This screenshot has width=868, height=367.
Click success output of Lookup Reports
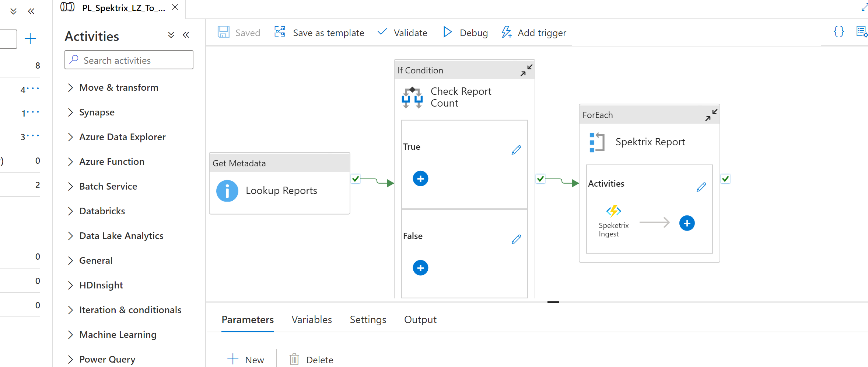355,179
